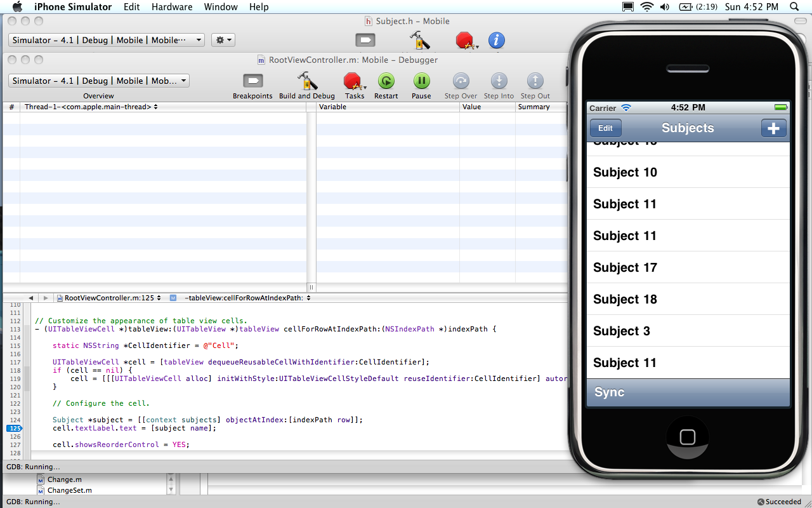Open the Edit menu in menu bar
This screenshot has height=508, width=812.
tap(132, 7)
